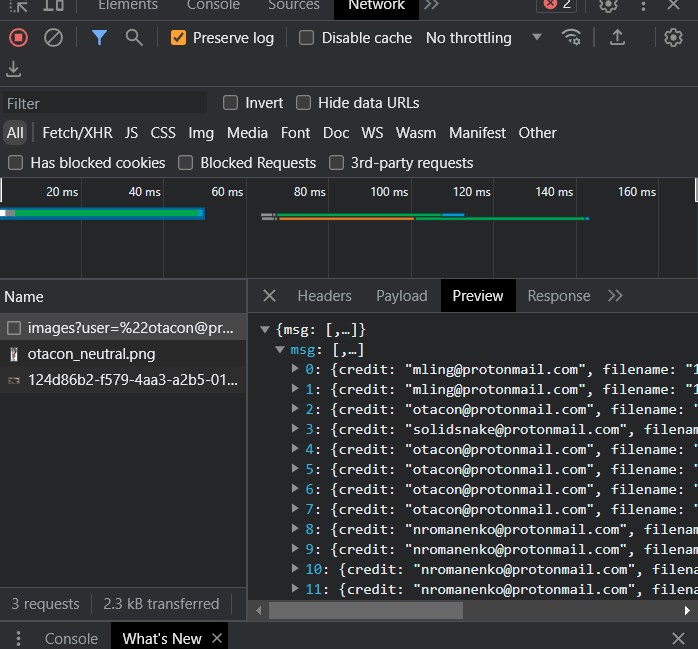Open the Response tab
This screenshot has height=649, width=698.
pos(559,296)
